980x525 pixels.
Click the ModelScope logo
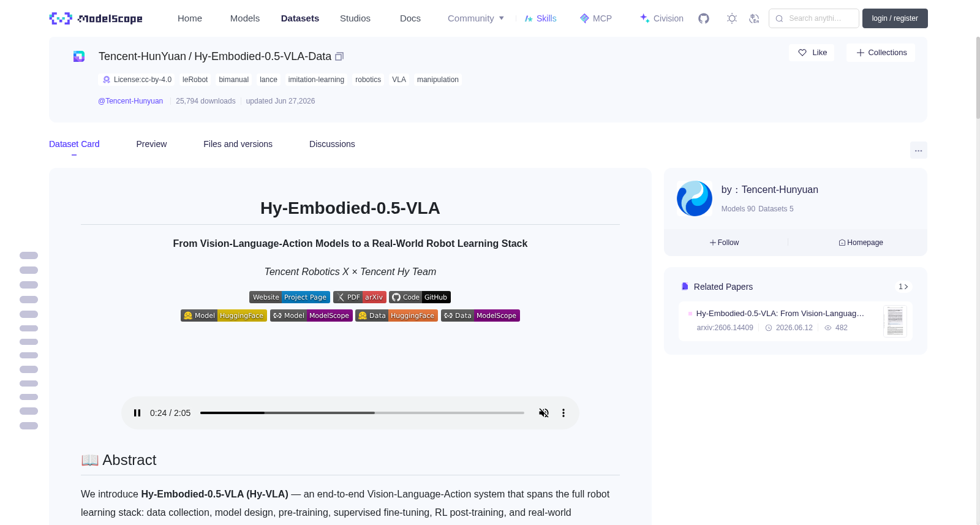click(x=96, y=18)
